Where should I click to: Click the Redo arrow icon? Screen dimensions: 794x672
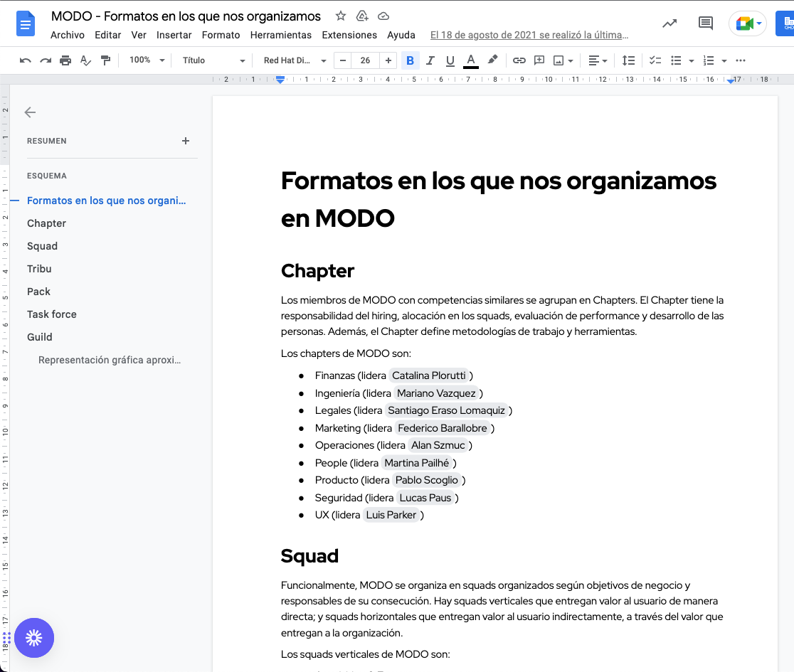coord(46,60)
